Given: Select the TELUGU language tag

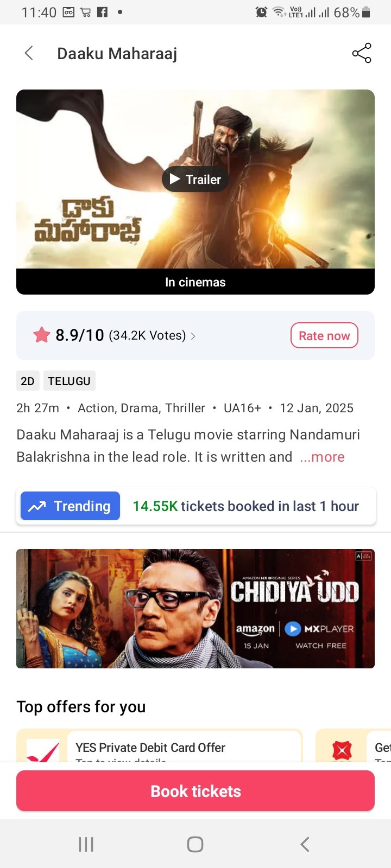Looking at the screenshot, I should click(x=69, y=381).
